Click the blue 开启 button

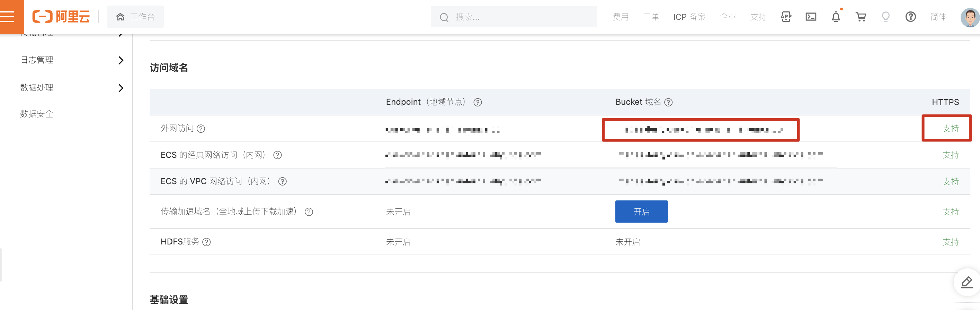tap(641, 212)
